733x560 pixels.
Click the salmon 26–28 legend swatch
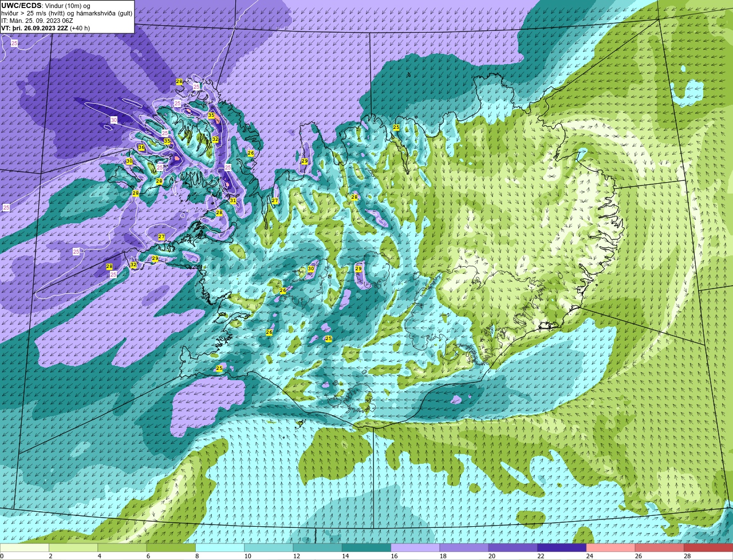pos(660,547)
